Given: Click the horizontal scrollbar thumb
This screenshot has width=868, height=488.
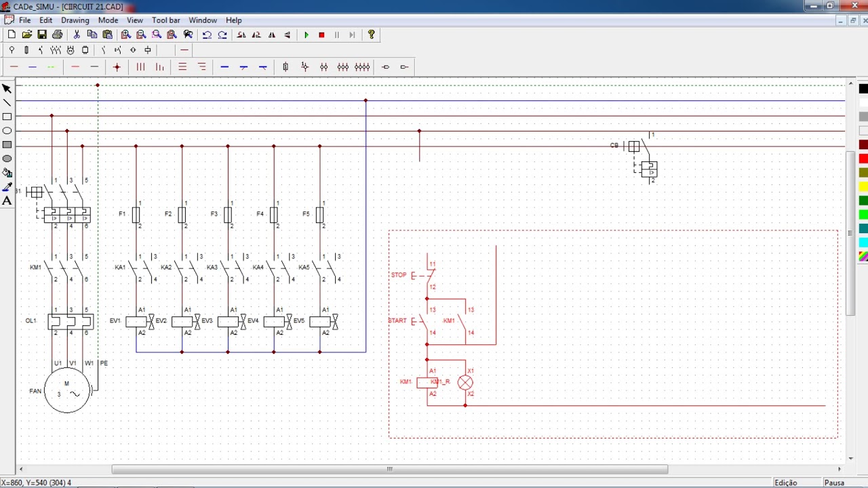Looking at the screenshot, I should coord(390,469).
